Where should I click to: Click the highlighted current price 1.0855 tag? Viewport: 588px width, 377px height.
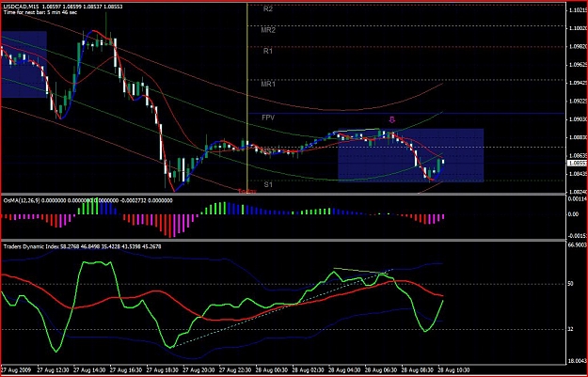click(x=577, y=164)
